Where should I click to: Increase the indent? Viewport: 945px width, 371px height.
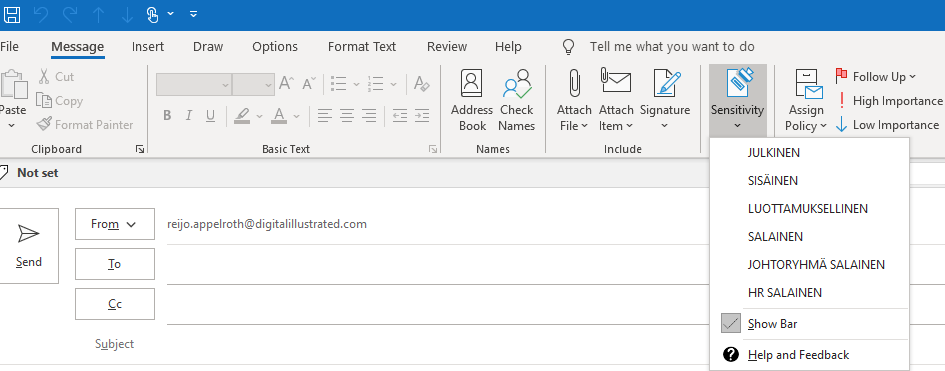(422, 116)
